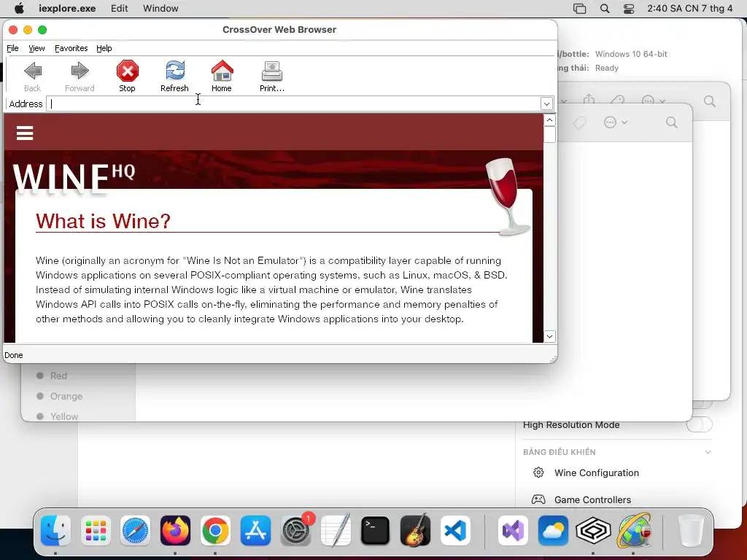Screen dimensions: 747x560
Task: Open the cloud app in the Dock
Action: pos(553,531)
